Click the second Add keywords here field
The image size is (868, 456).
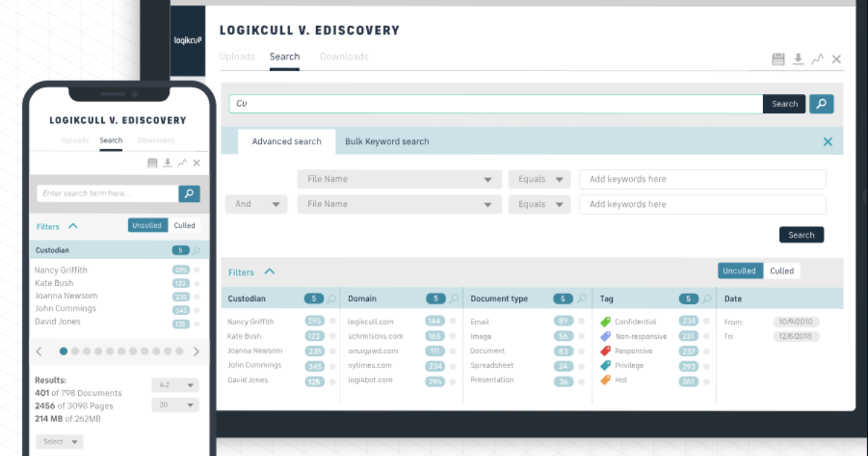pyautogui.click(x=702, y=204)
